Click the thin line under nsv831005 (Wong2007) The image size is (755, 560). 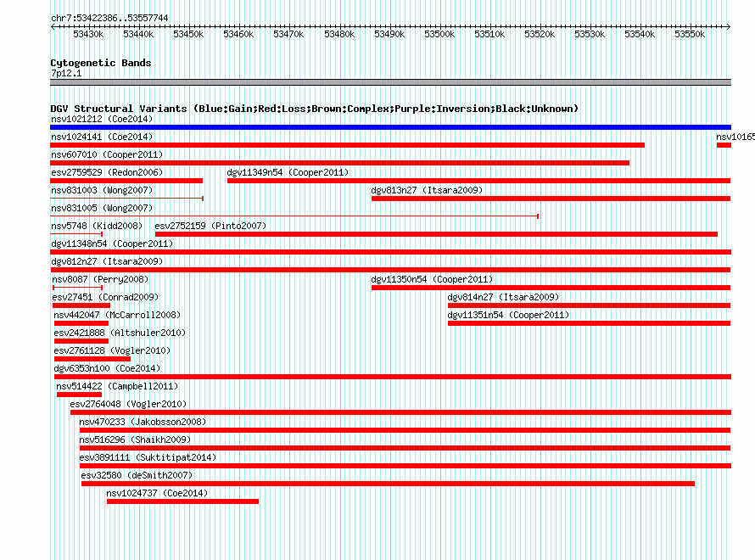click(x=294, y=216)
